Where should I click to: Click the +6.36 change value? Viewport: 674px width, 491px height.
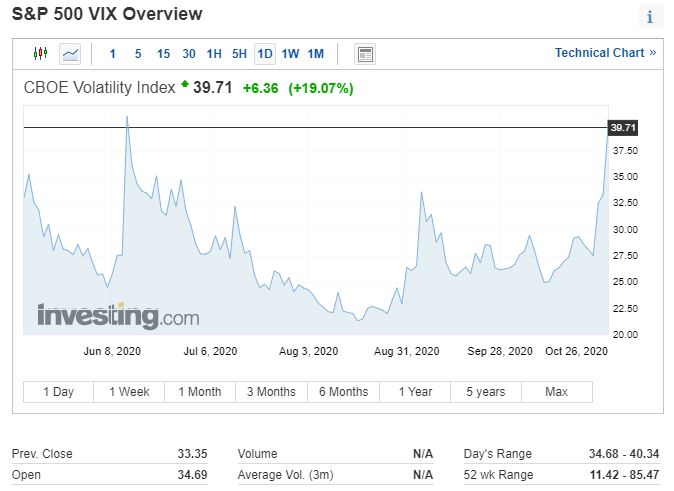click(260, 89)
